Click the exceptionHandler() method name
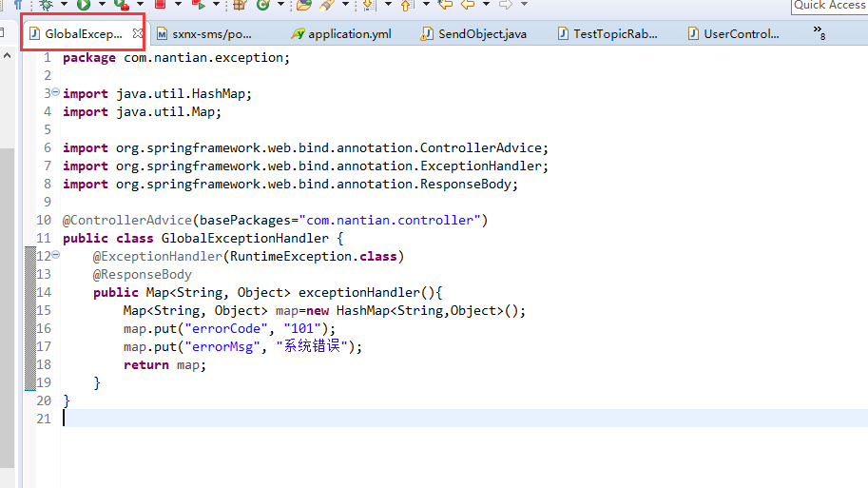The width and height of the screenshot is (868, 488). [366, 292]
